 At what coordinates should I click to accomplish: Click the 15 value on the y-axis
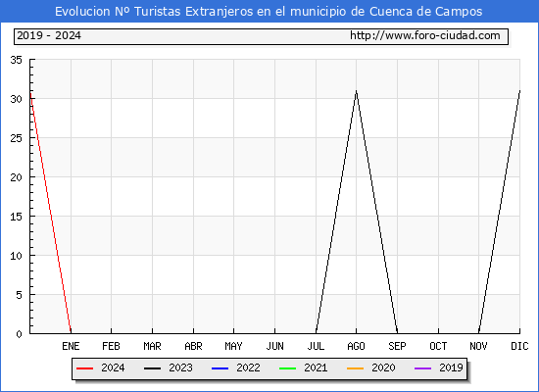click(x=16, y=217)
